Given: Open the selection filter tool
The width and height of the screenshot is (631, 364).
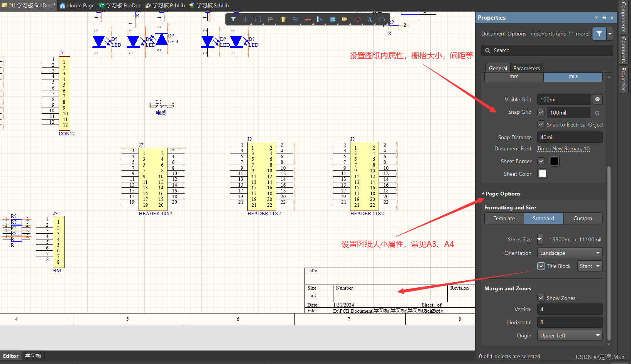Looking at the screenshot, I should point(233,19).
